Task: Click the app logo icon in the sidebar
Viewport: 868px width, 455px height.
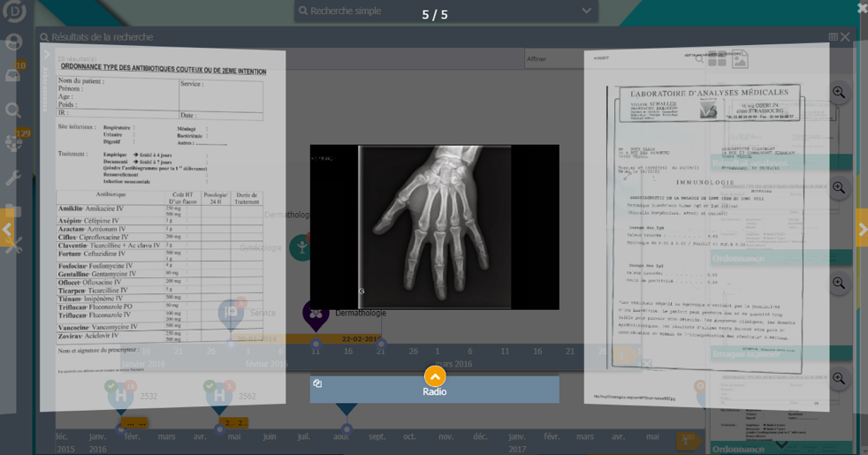Action: click(14, 11)
